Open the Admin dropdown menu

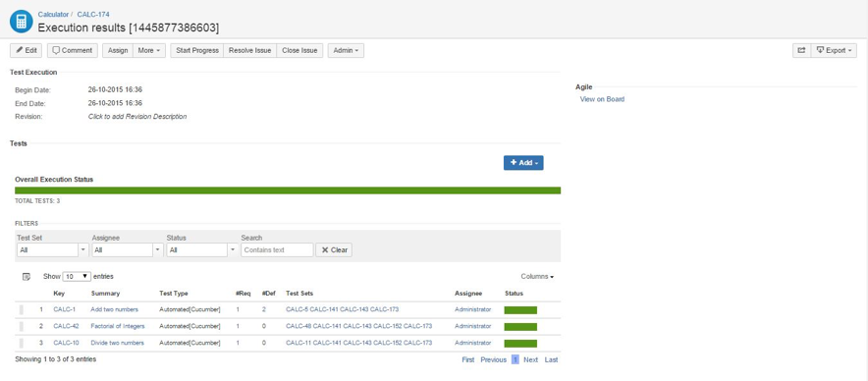346,50
